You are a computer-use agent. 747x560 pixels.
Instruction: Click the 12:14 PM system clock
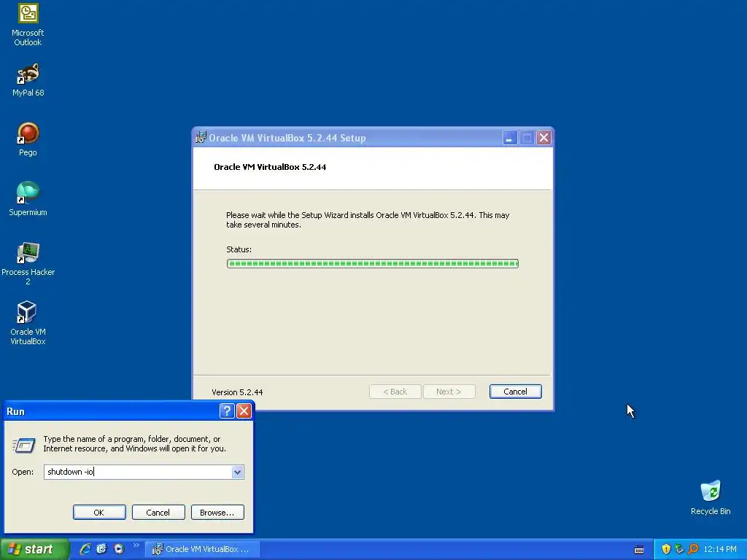(720, 549)
